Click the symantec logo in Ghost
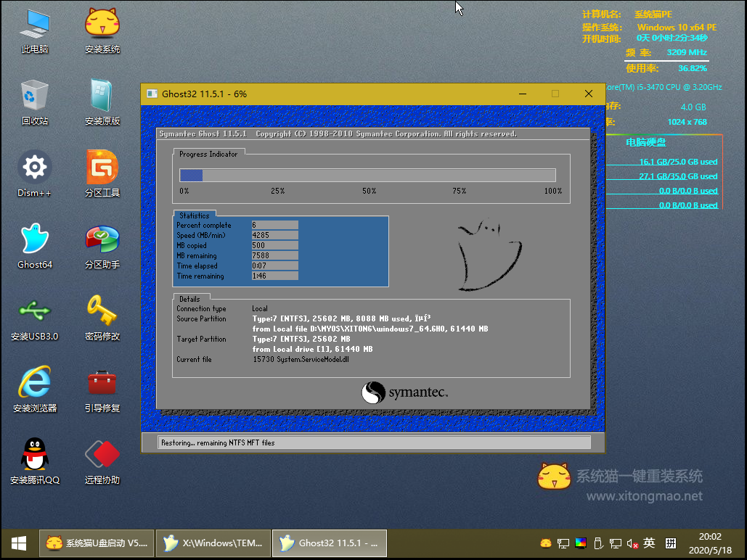 tap(404, 392)
